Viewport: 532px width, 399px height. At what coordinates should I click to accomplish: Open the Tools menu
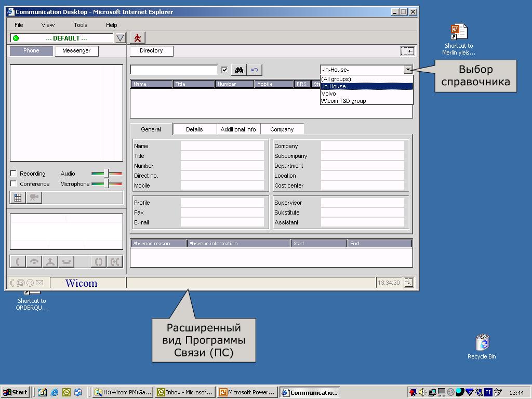pyautogui.click(x=81, y=25)
